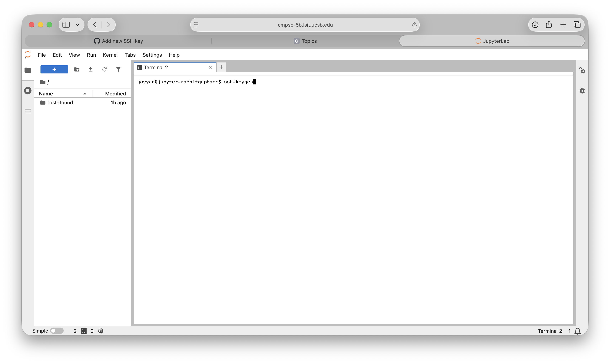Open the file name filter icon
Screen dimensions: 610x364
(x=118, y=69)
